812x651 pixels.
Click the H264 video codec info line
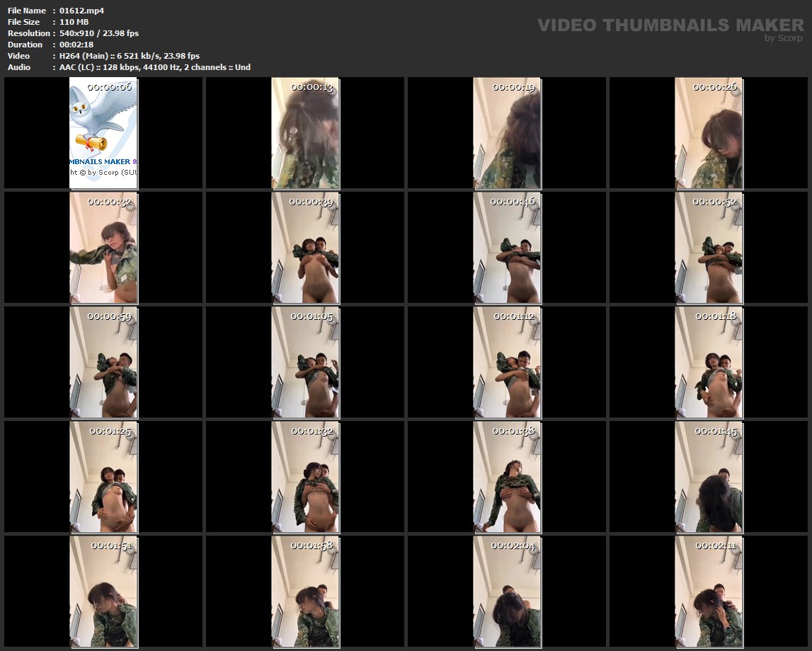tap(129, 56)
